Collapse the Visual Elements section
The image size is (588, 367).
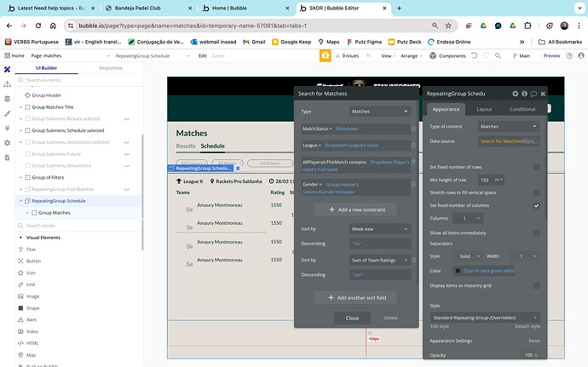click(20, 238)
